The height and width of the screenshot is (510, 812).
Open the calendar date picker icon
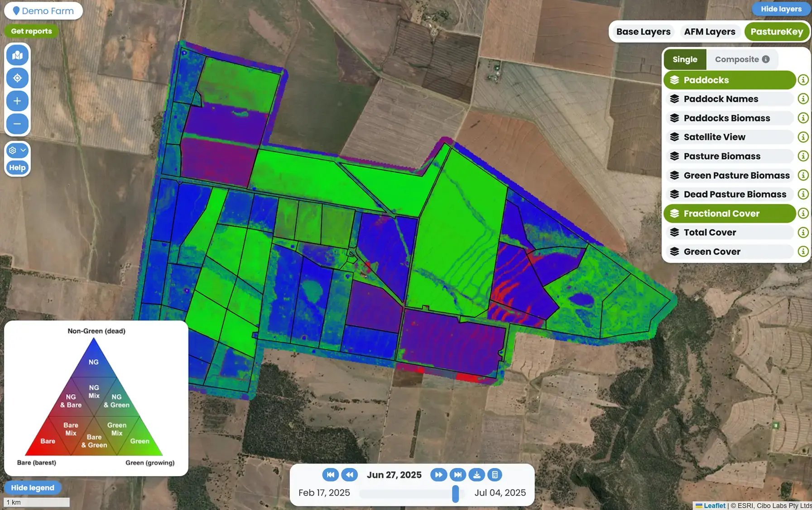click(x=495, y=475)
